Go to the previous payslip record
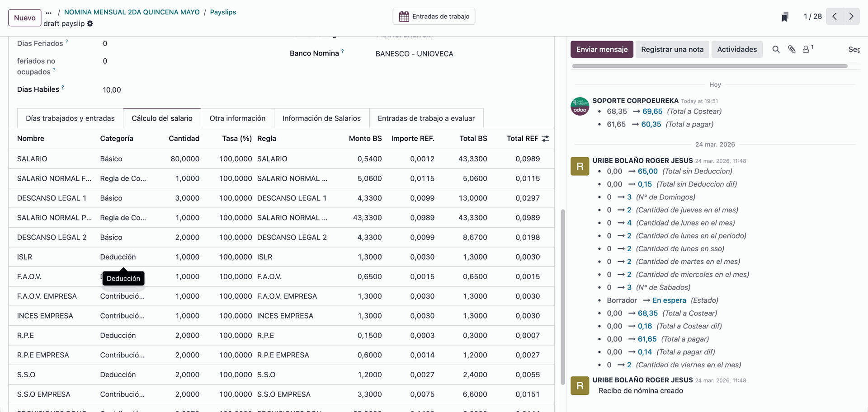This screenshot has width=868, height=412. 835,16
